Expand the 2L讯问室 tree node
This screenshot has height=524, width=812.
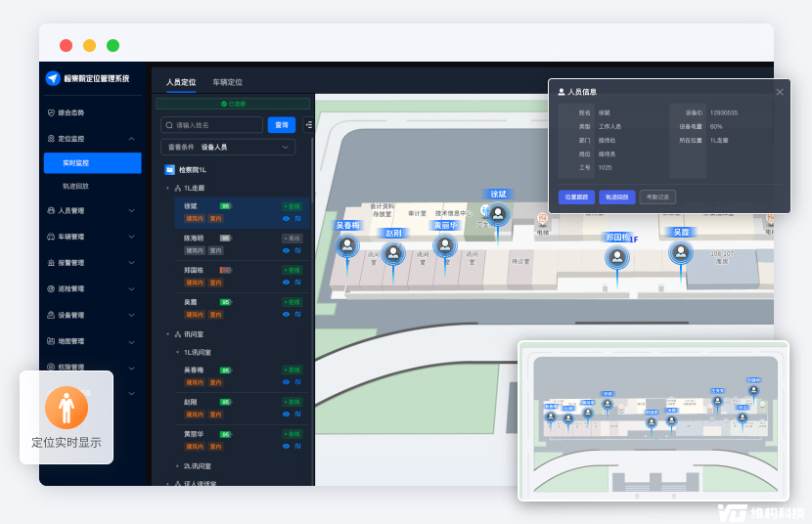tap(177, 465)
